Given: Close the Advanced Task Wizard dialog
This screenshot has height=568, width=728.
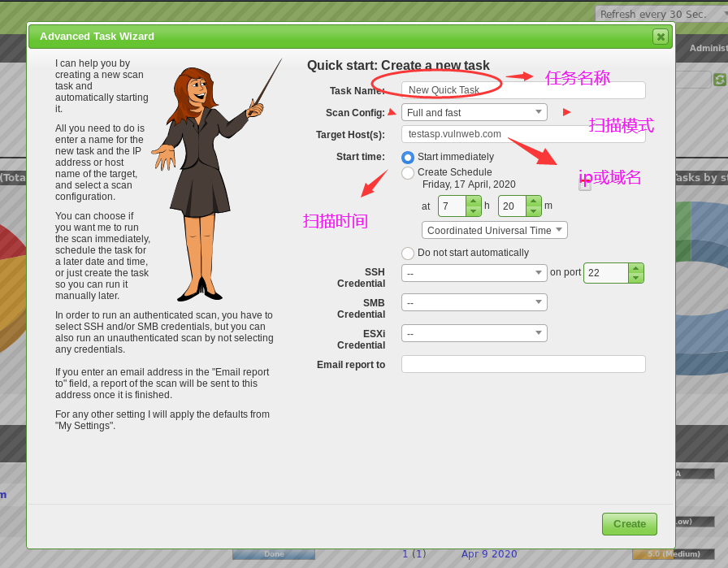Looking at the screenshot, I should point(661,37).
